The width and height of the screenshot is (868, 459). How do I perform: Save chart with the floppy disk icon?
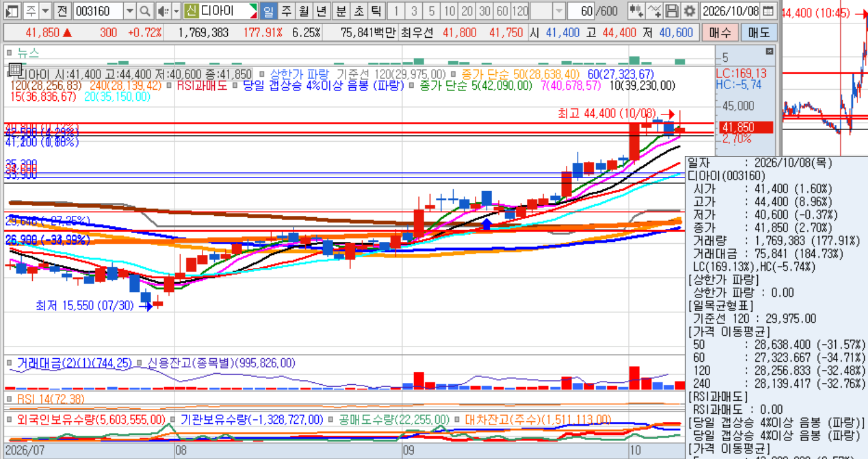672,11
